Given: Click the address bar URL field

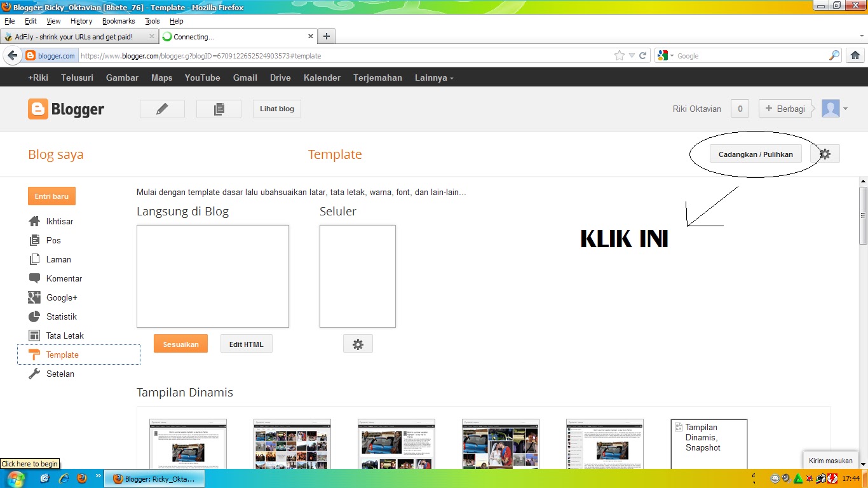Looking at the screenshot, I should point(345,56).
